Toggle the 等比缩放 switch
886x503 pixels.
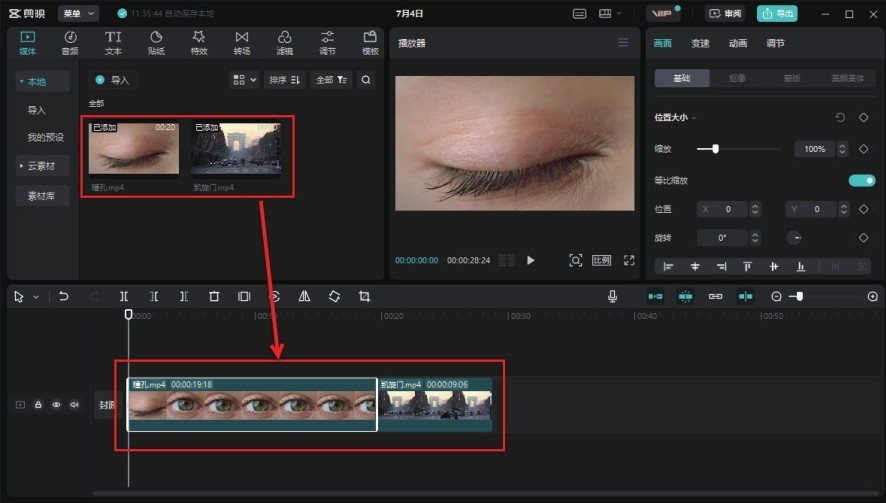(x=862, y=180)
